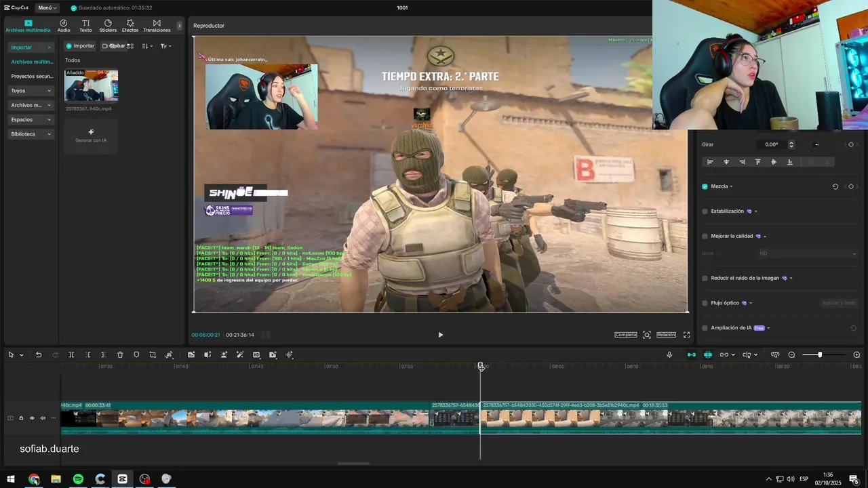Click the split clip tool
This screenshot has height=488, width=868.
pyautogui.click(x=71, y=354)
